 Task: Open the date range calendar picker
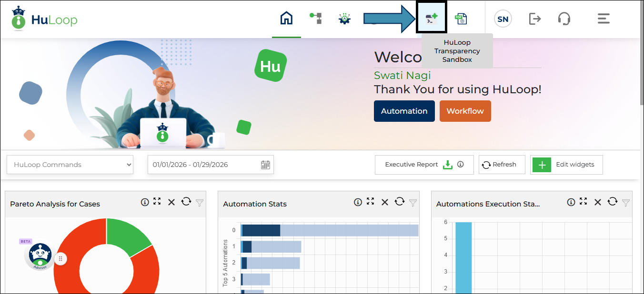[265, 165]
